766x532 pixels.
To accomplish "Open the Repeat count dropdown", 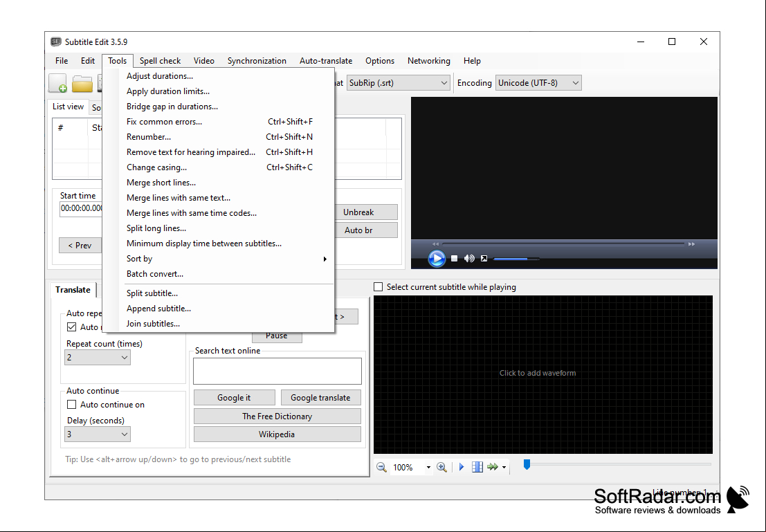I will coord(97,358).
